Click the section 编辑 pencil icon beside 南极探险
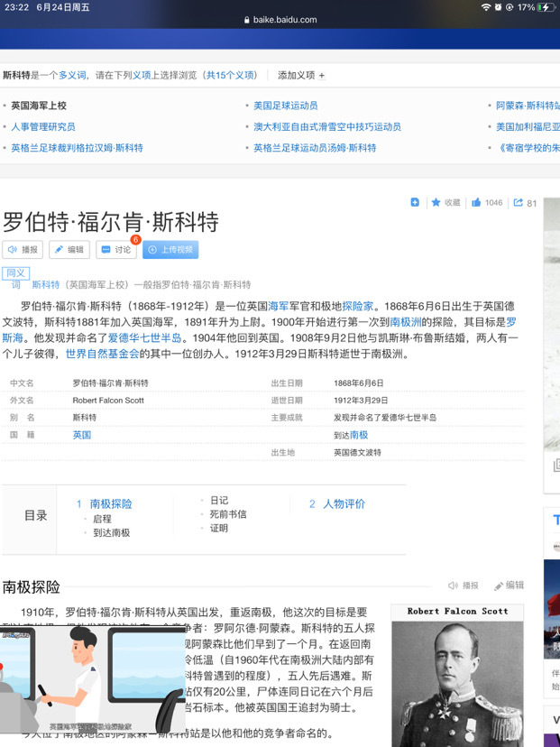Image resolution: width=560 pixels, height=747 pixels. 509,586
